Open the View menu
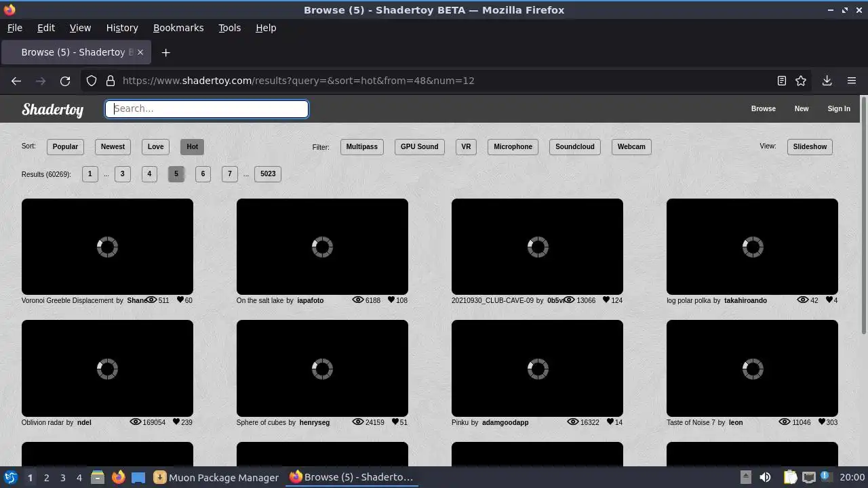The height and width of the screenshot is (488, 868). (80, 28)
